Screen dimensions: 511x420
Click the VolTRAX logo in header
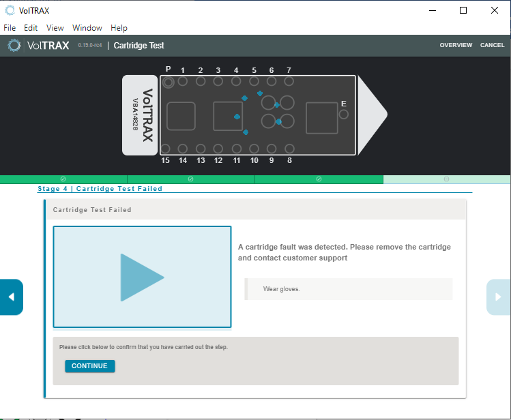pos(38,45)
